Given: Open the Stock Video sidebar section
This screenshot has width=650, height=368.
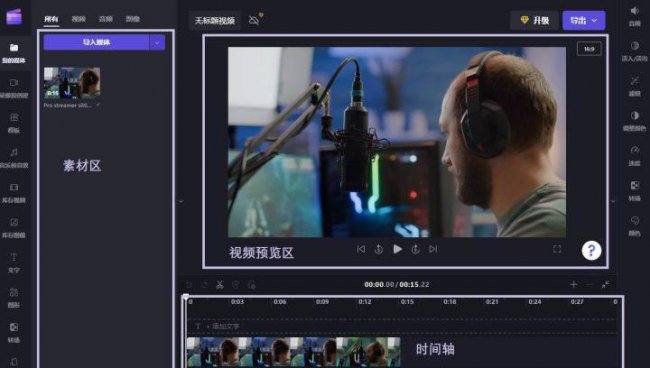Looking at the screenshot, I should (x=14, y=193).
